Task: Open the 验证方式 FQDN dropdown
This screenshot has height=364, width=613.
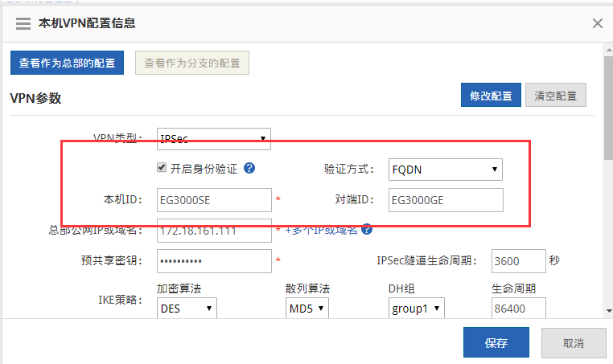Action: [445, 169]
